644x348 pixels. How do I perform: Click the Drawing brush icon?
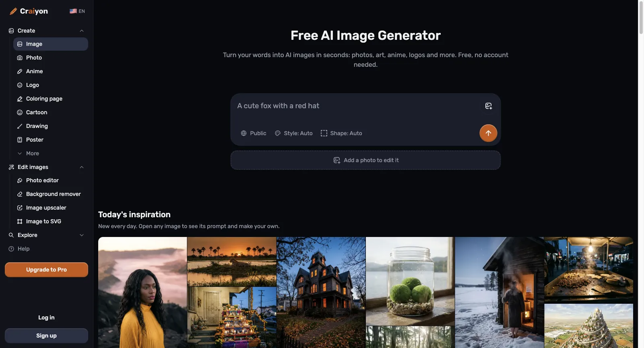pyautogui.click(x=20, y=126)
